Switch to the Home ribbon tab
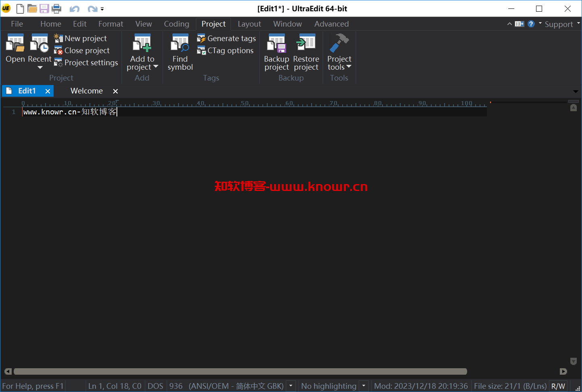Screen dimensions: 582x392 pyautogui.click(x=51, y=24)
